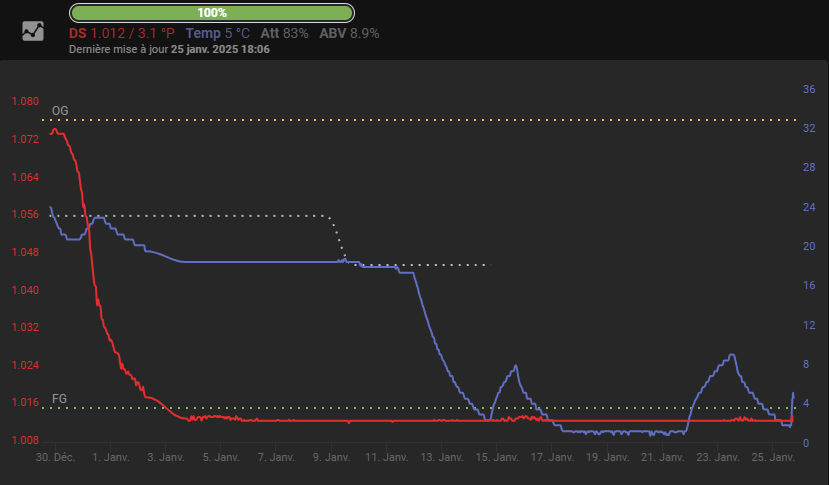Image resolution: width=829 pixels, height=485 pixels.
Task: Click the 1.080 gravity axis label
Action: [x=25, y=102]
